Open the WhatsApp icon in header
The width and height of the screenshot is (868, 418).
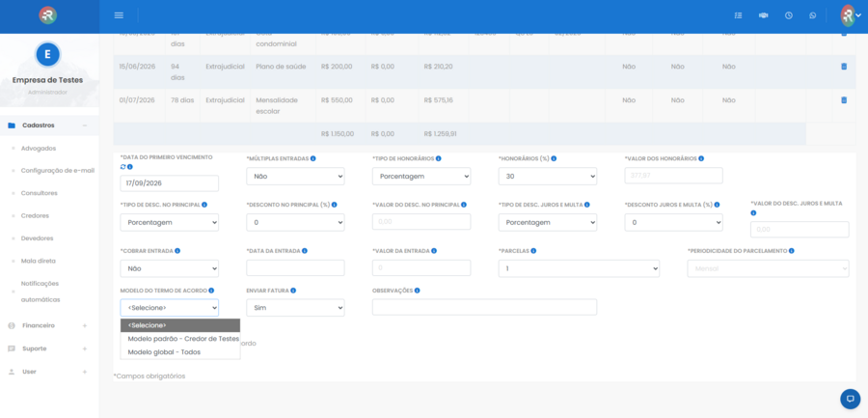tap(813, 15)
